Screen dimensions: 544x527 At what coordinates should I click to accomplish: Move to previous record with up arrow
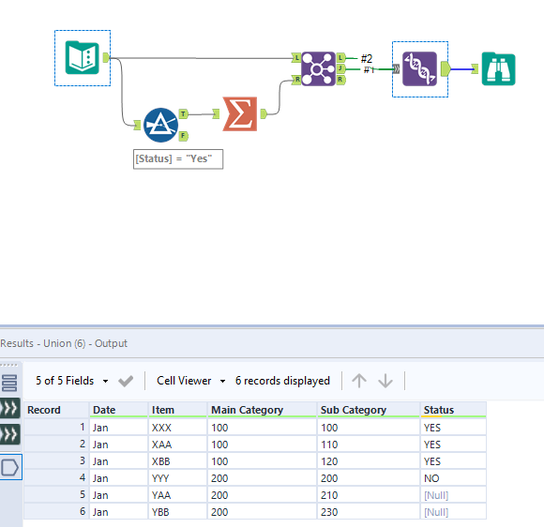click(x=359, y=381)
